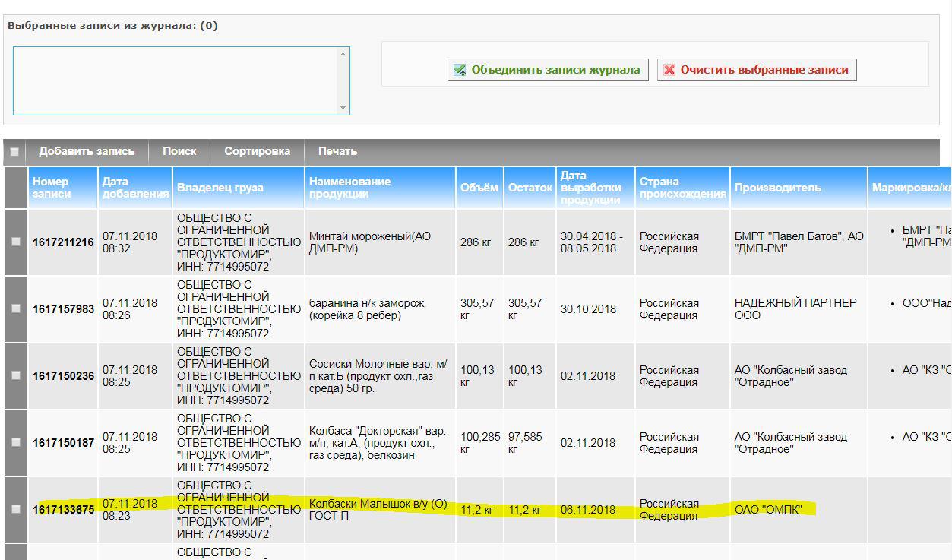Viewport: 952px width, 560px height.
Task: Click the text area scroll down arrow
Action: (343, 108)
